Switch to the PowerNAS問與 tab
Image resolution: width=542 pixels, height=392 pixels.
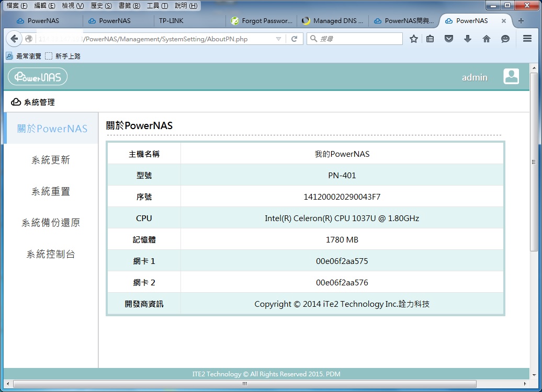click(x=404, y=21)
